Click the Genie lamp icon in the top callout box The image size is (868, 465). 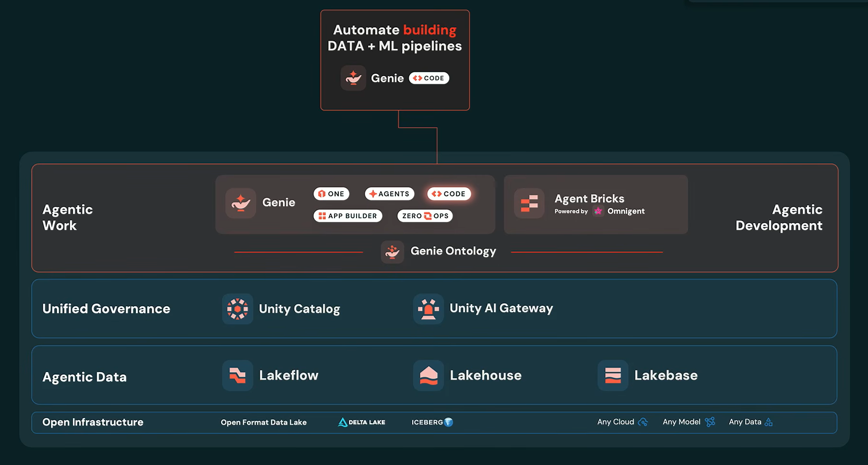(353, 78)
